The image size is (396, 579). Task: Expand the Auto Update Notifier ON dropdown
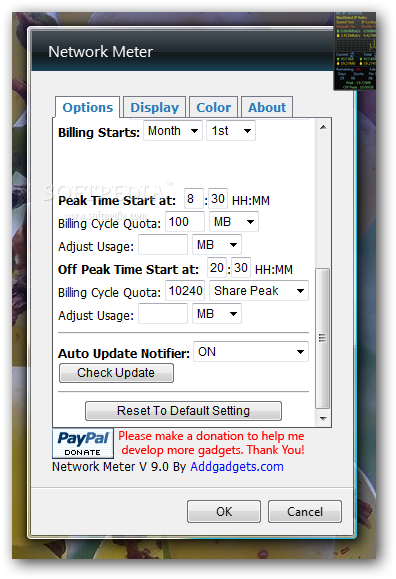point(251,352)
